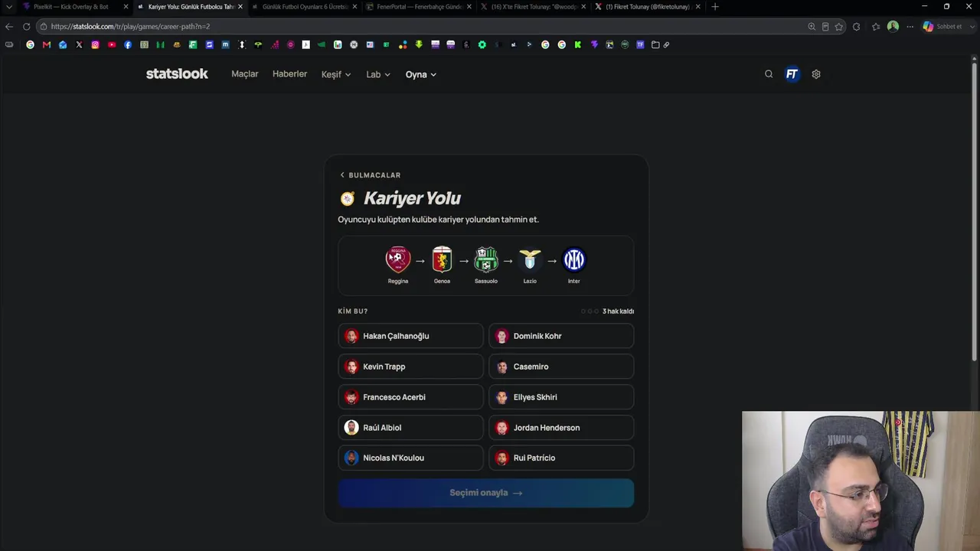Viewport: 980px width, 551px height.
Task: Open the bookmarks folder icon
Action: point(655,44)
